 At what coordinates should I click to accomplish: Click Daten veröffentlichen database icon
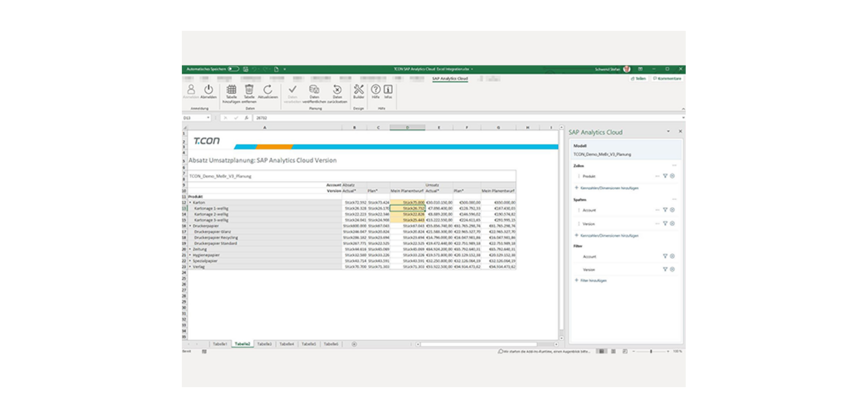[x=314, y=89]
